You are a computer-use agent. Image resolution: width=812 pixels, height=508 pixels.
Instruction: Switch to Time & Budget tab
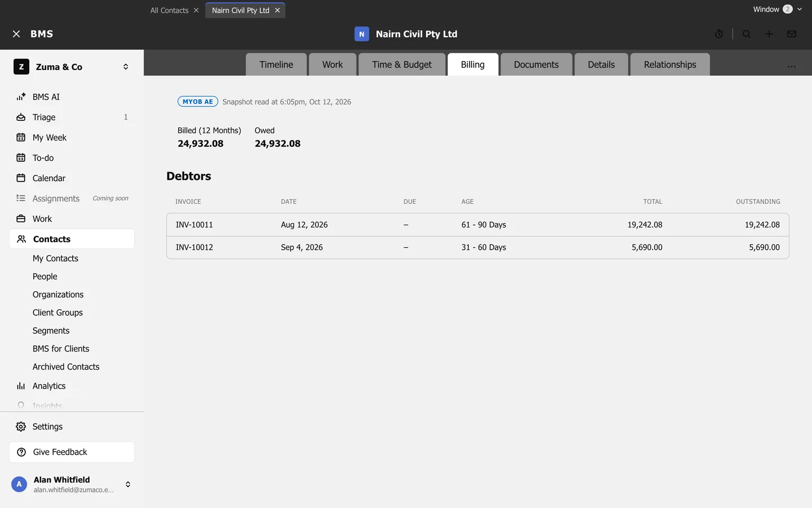point(401,64)
